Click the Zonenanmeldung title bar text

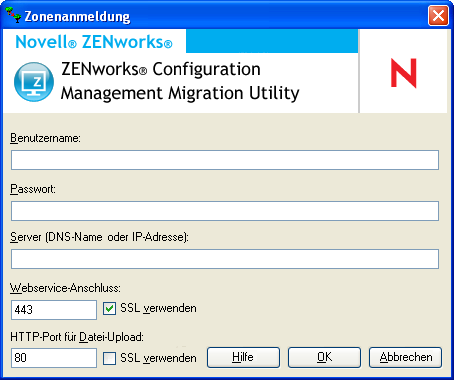click(x=77, y=16)
